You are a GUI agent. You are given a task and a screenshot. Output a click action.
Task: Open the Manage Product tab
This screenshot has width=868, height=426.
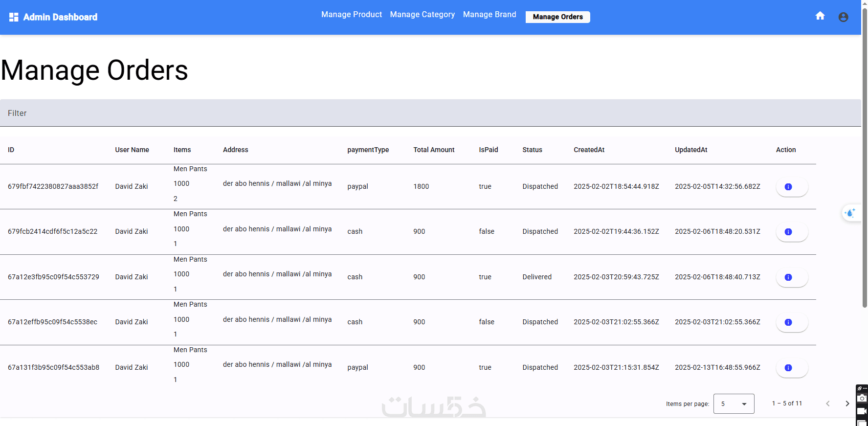352,15
